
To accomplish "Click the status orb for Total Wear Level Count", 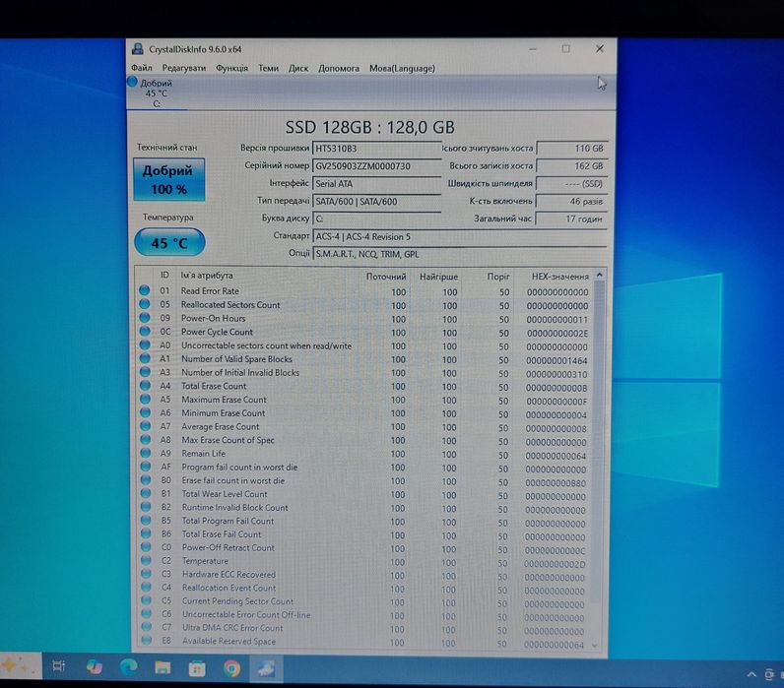I will click(x=146, y=493).
